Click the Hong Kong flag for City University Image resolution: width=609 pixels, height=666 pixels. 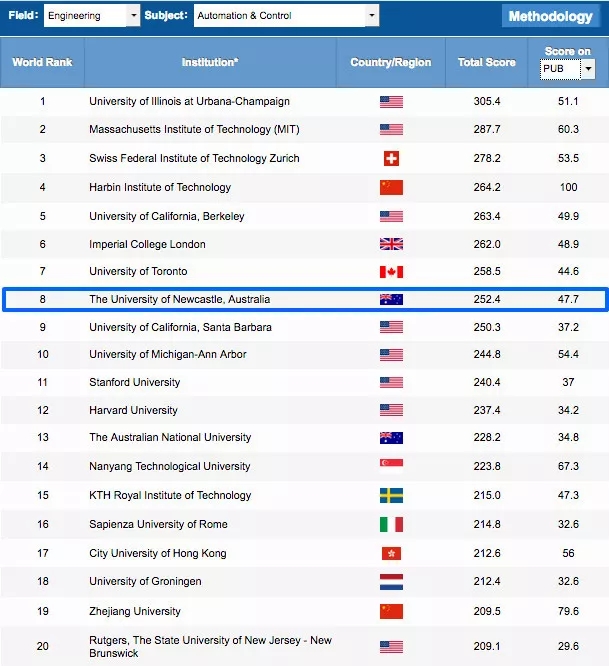[x=391, y=553]
